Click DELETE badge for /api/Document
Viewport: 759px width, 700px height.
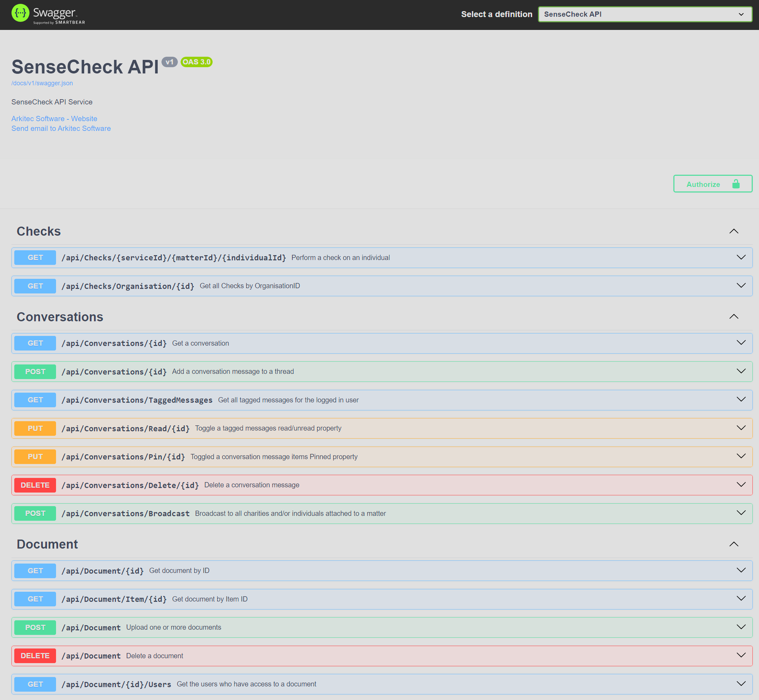point(35,656)
